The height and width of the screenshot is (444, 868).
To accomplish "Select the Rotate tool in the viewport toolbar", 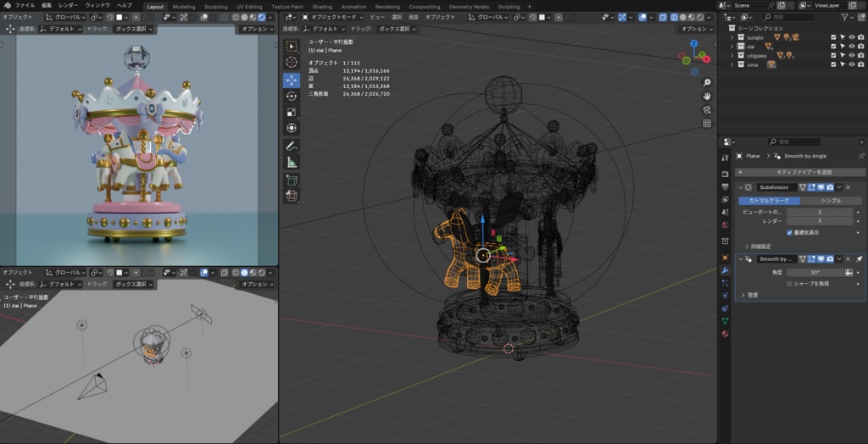I will [x=291, y=96].
